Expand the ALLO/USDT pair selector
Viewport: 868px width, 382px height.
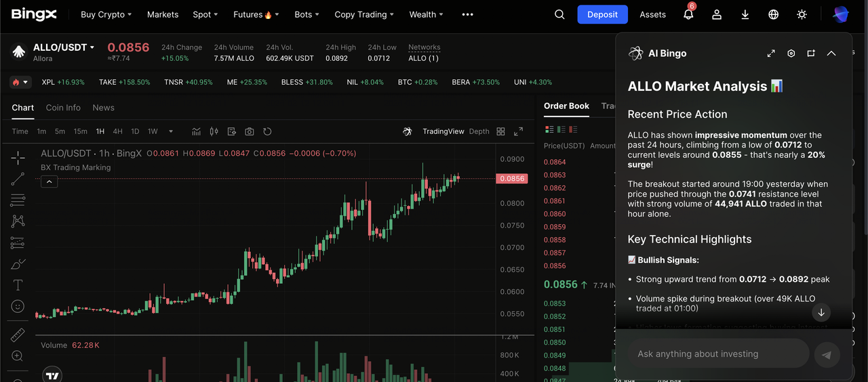tap(92, 47)
